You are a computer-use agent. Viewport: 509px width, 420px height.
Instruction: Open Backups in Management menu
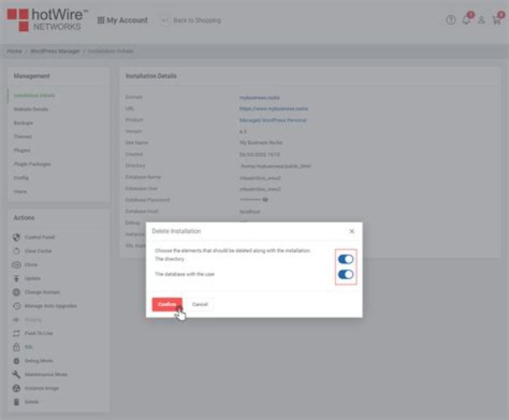[23, 123]
